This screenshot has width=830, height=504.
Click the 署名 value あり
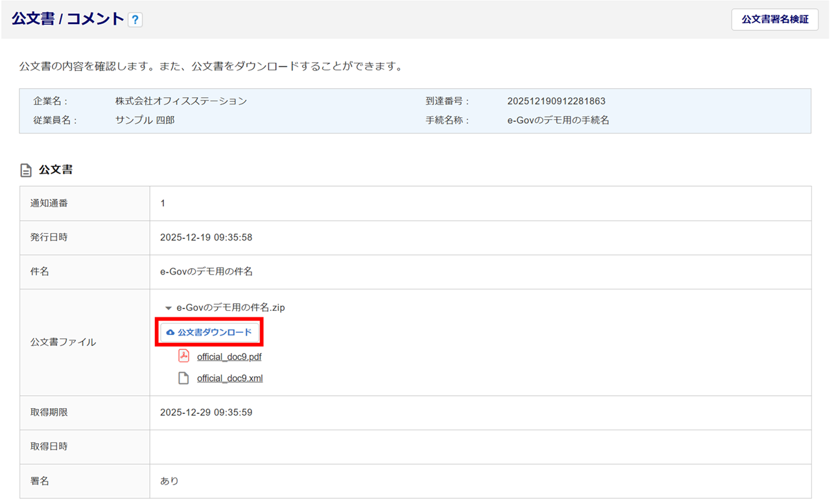click(x=169, y=481)
